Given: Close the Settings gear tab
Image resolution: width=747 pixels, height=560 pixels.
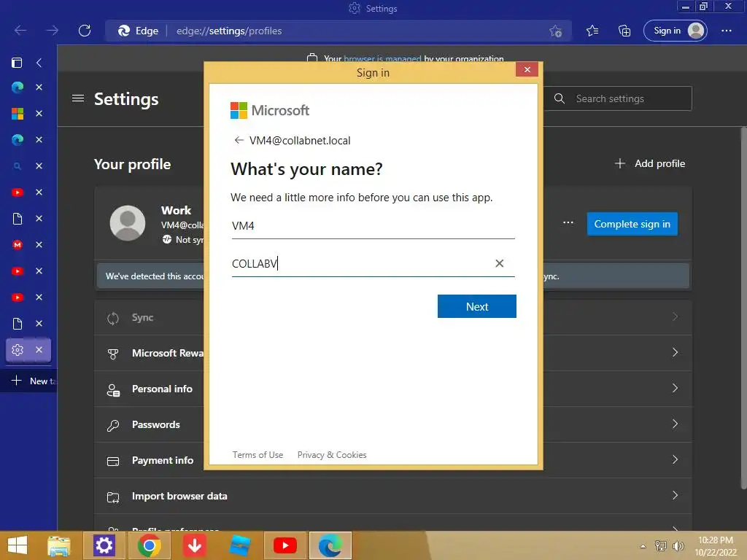Looking at the screenshot, I should (39, 349).
